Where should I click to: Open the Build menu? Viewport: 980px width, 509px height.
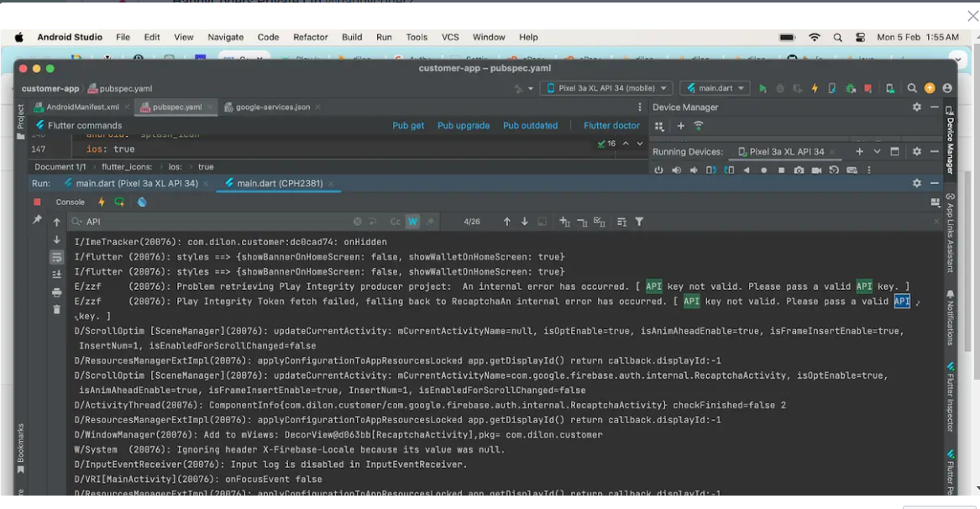tap(352, 37)
